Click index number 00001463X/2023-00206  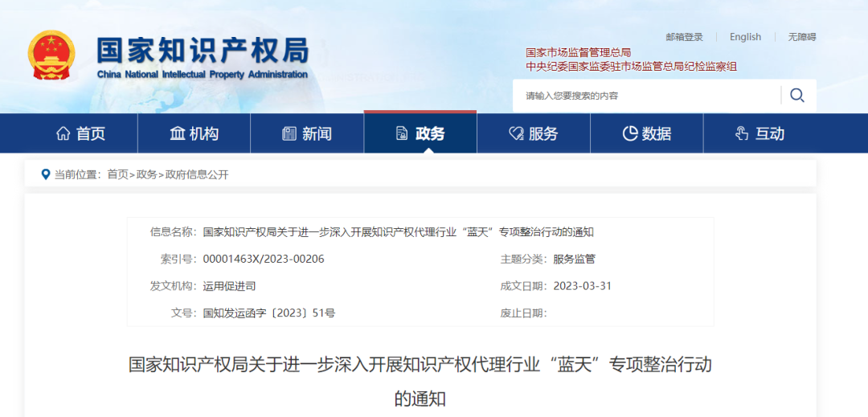tap(264, 259)
